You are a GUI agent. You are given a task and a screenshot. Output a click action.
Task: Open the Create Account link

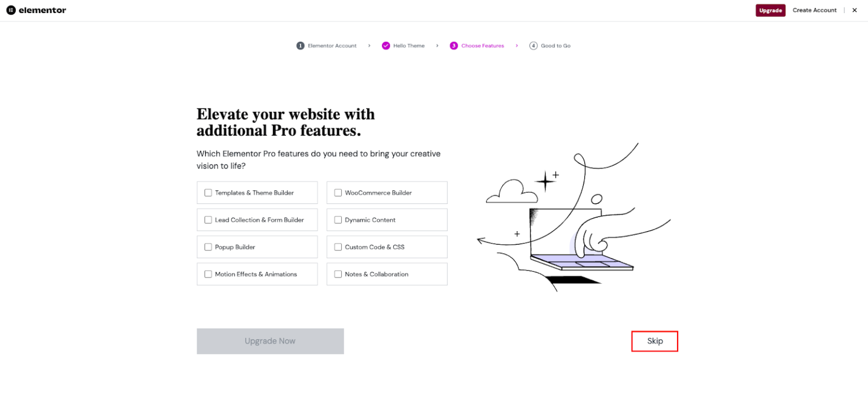tap(814, 10)
